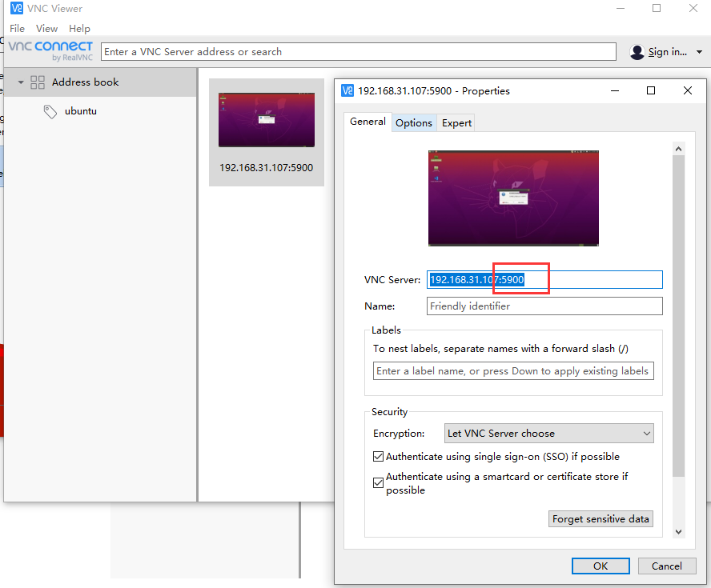711x588 pixels.
Task: Switch to the General tab
Action: [x=368, y=122]
